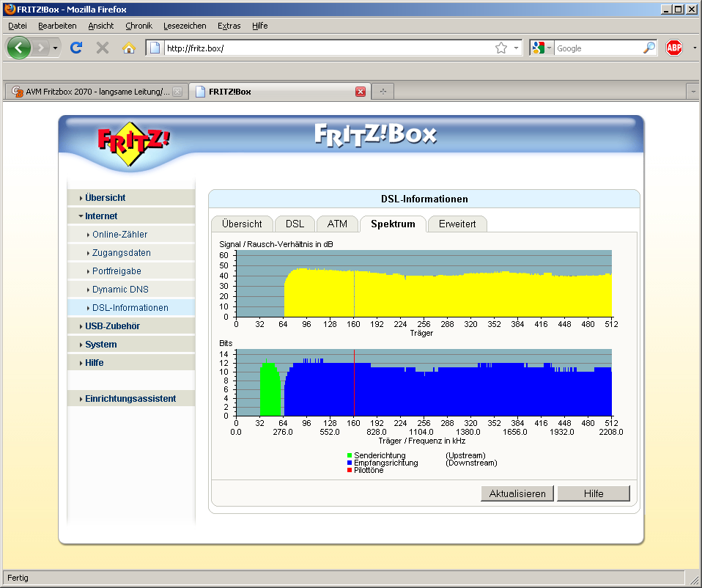Select the Spektrum tab
Screen dimensions: 702x588
click(x=393, y=224)
